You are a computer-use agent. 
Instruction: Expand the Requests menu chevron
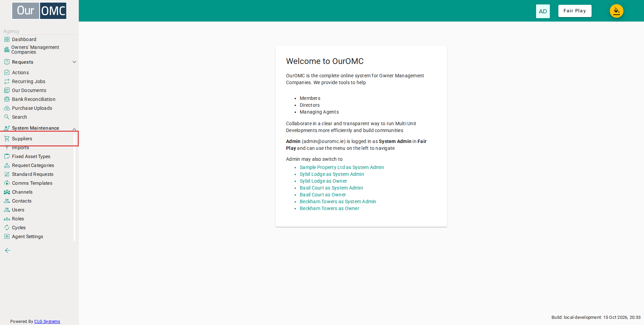74,62
